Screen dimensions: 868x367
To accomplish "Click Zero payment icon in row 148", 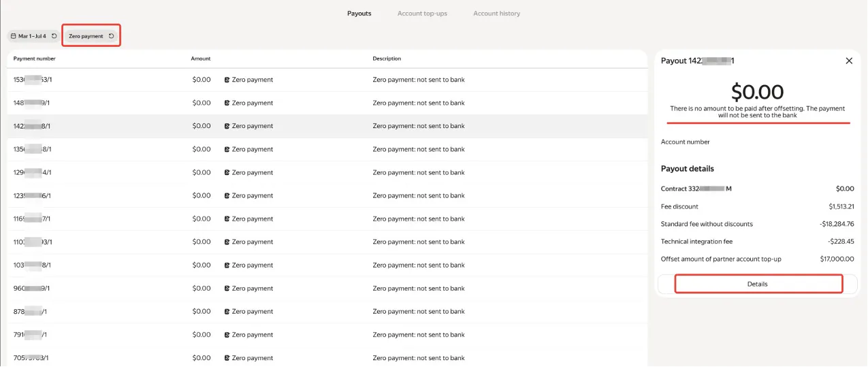I will (227, 103).
